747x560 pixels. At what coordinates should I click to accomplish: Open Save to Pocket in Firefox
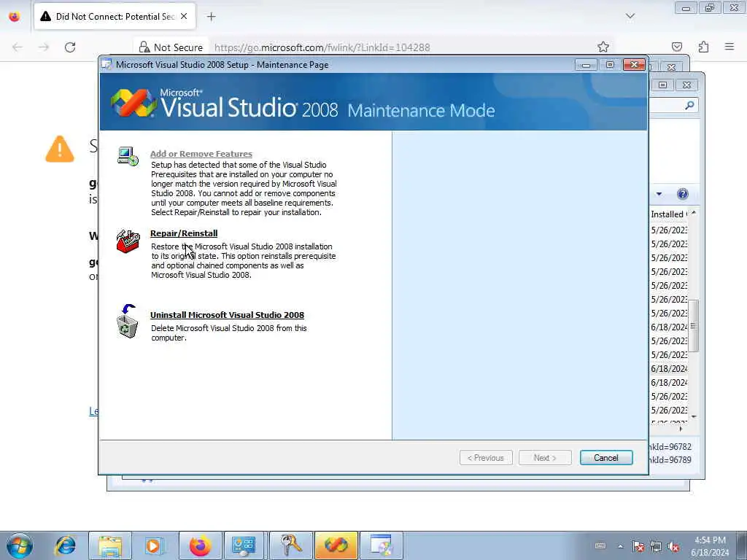(677, 47)
